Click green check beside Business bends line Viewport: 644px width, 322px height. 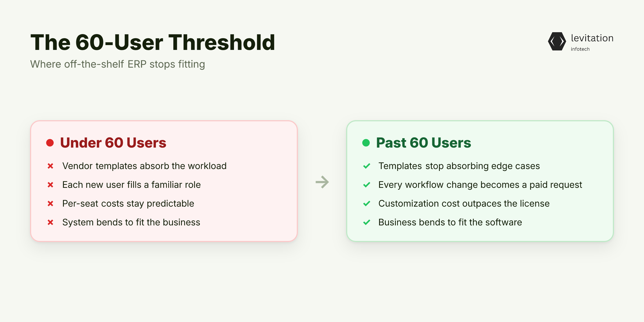(x=367, y=222)
